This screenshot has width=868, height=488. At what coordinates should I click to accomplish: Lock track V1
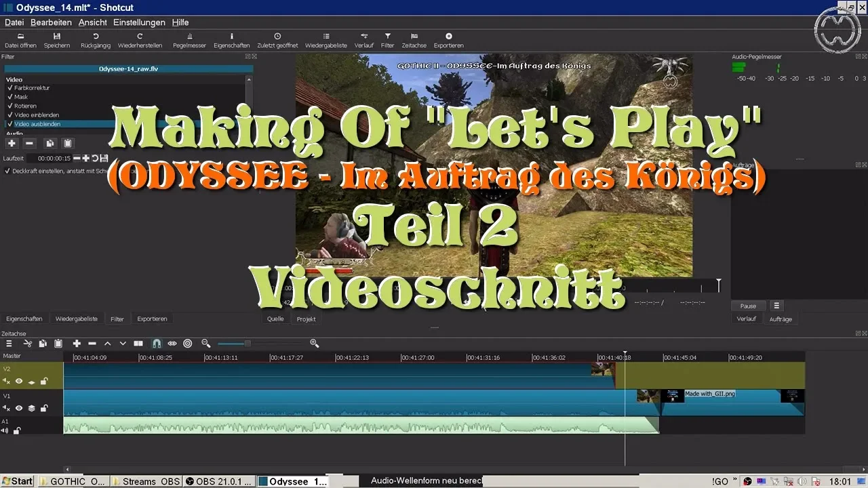pos(44,408)
